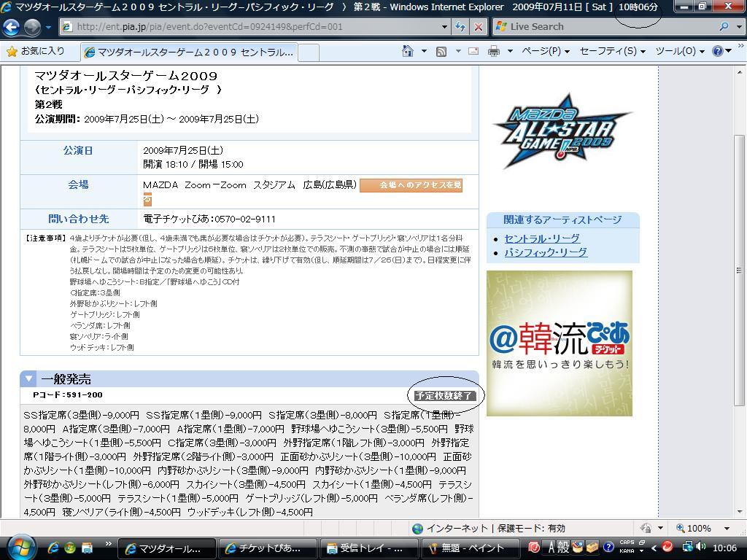Click the browser Forward arrow button
Screen dimensions: 747x560
32,27
